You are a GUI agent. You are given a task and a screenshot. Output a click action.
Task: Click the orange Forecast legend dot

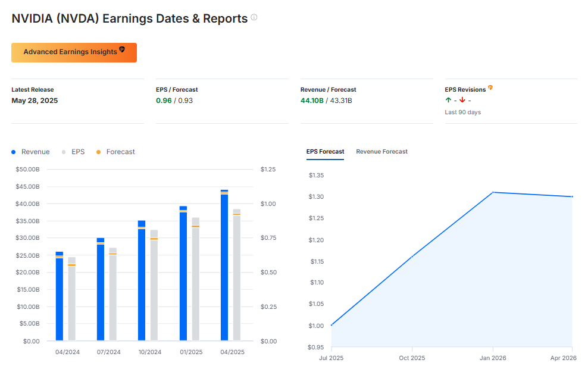point(98,152)
